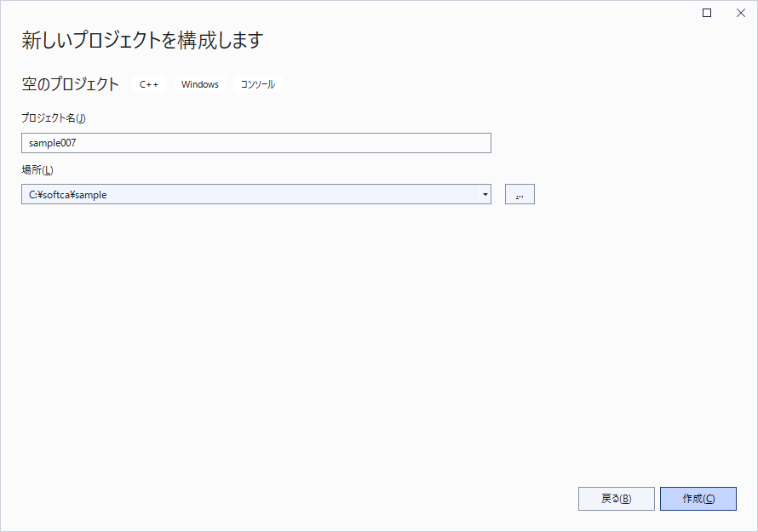Close the project configuration dialog
This screenshot has height=532, width=758.
pos(740,13)
